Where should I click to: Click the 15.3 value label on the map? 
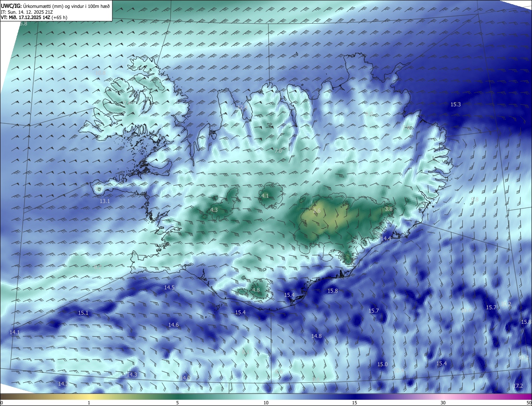456,104
